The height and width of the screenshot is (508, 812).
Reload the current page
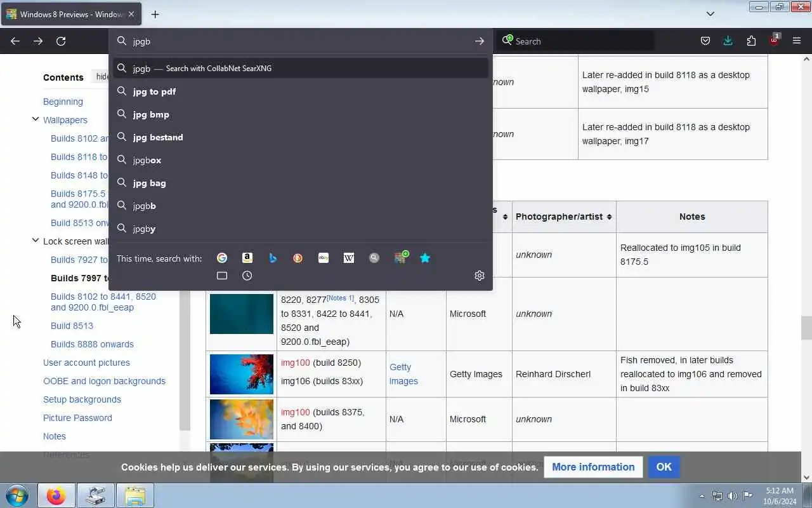point(61,41)
